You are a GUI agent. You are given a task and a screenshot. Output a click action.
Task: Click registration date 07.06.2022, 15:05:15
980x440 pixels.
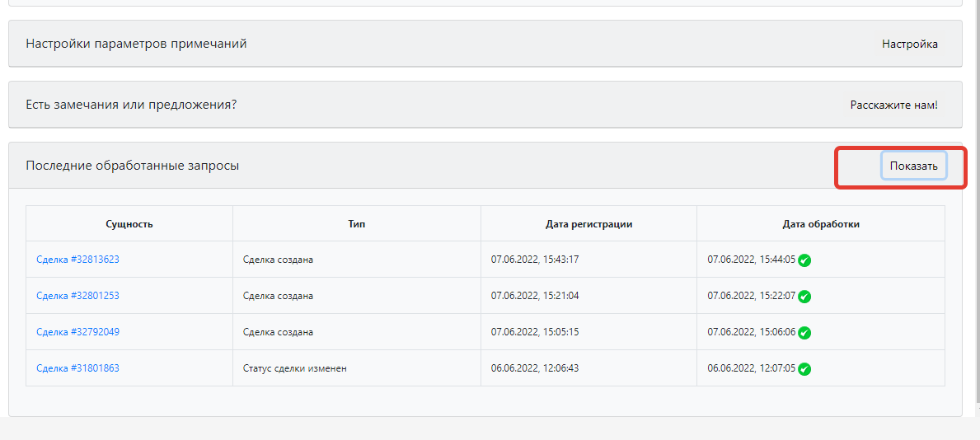535,332
